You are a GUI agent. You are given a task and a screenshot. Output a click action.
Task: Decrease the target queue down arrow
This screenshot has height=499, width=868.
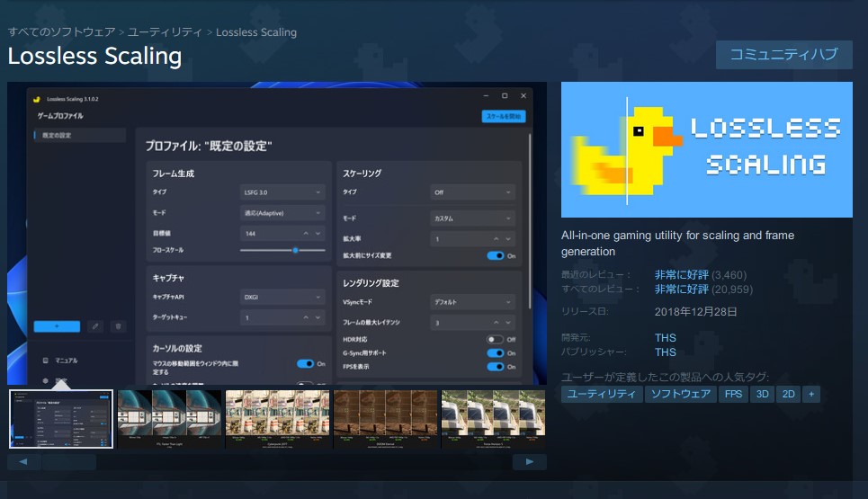coord(318,317)
